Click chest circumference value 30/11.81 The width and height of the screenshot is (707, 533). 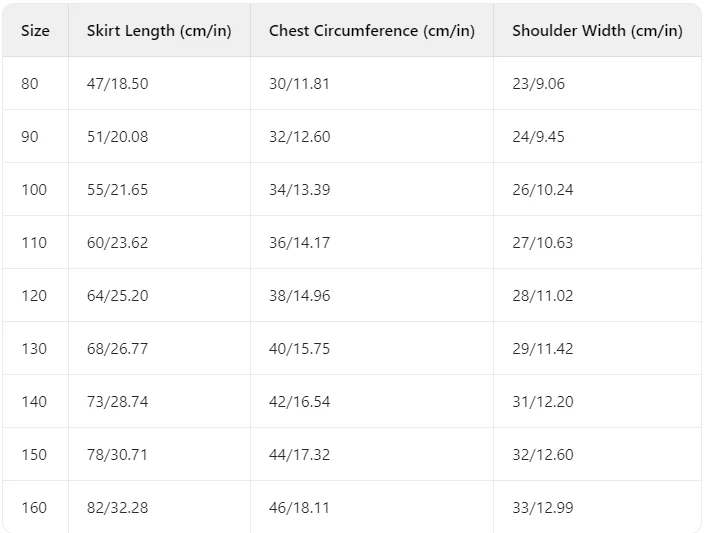[x=299, y=84]
